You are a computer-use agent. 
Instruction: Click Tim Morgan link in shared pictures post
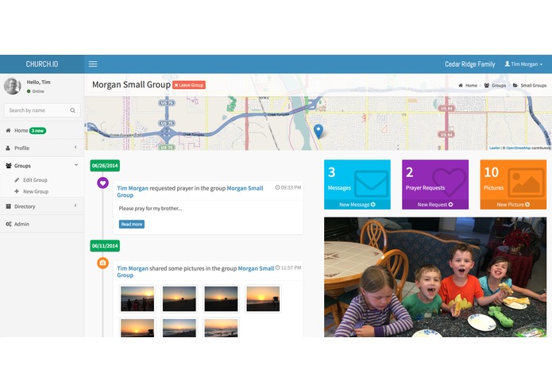(x=133, y=268)
